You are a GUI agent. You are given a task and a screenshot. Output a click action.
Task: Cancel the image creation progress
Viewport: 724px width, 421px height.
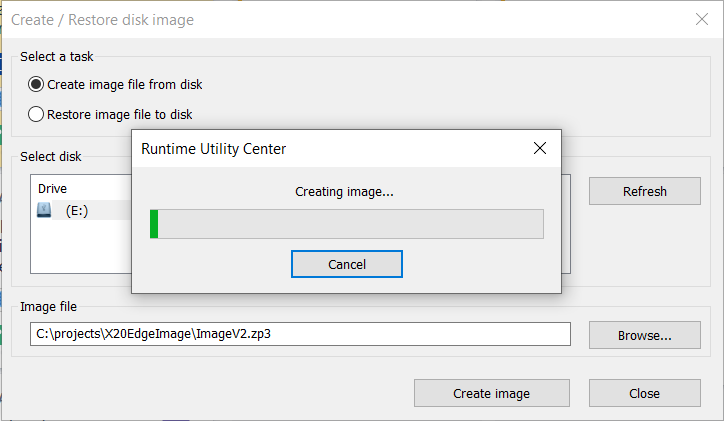[347, 264]
